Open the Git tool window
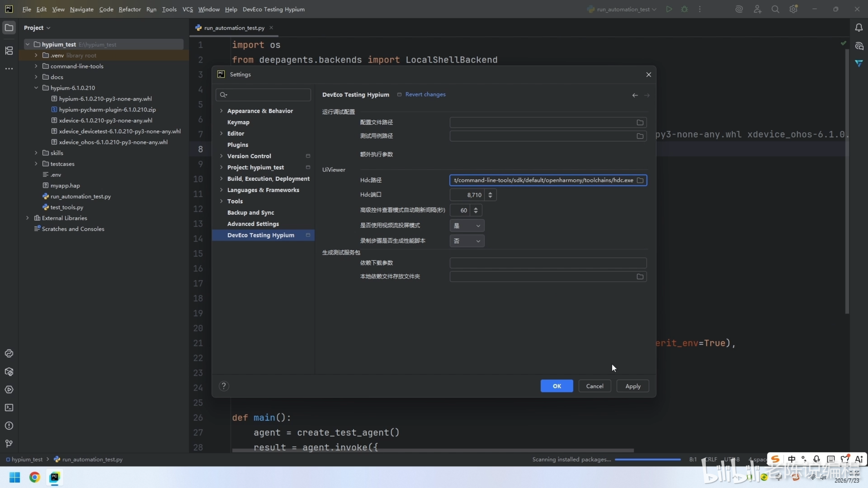 coord(9,444)
